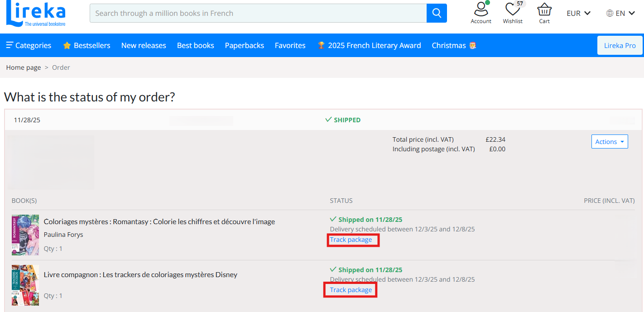Open the shopping Cart basket icon

pyautogui.click(x=544, y=10)
